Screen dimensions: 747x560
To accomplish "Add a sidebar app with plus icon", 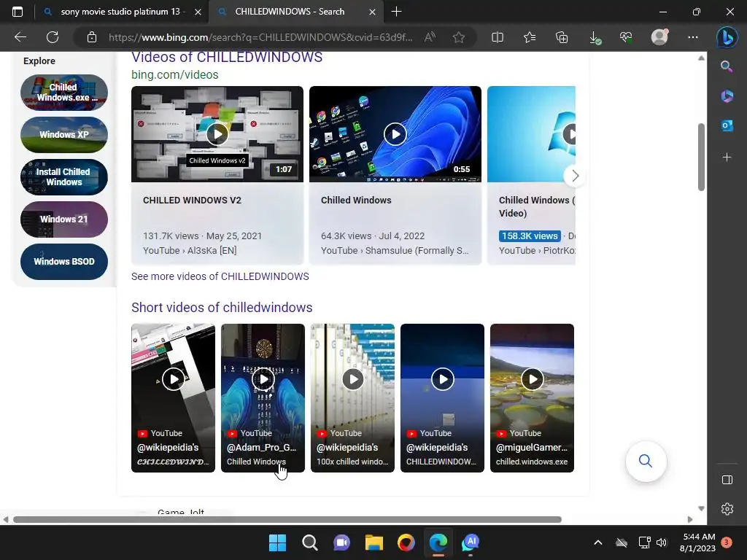I will (x=727, y=157).
